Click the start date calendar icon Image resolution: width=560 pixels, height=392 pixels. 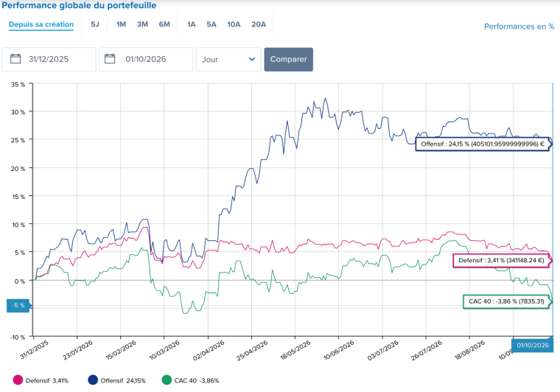[x=15, y=58]
